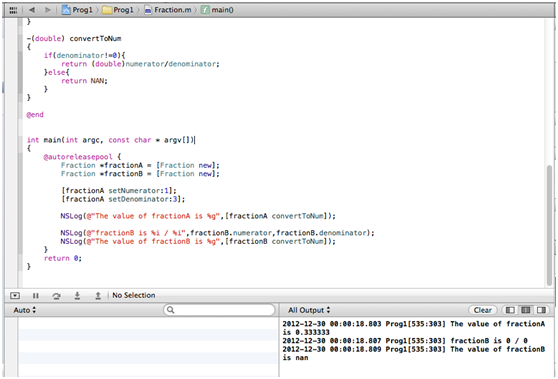Step over the current line
The height and width of the screenshot is (379, 558).
point(56,295)
